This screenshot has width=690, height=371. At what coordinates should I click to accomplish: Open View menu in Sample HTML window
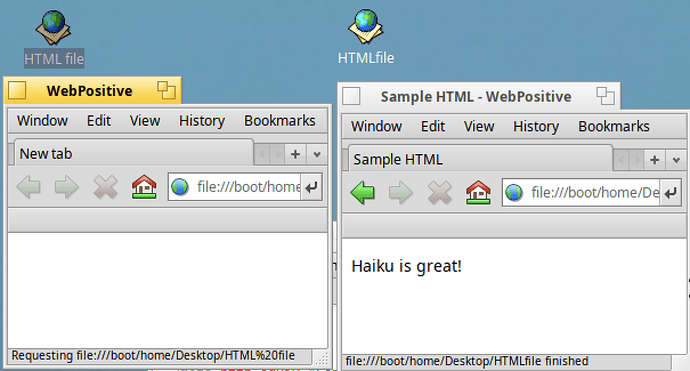479,126
